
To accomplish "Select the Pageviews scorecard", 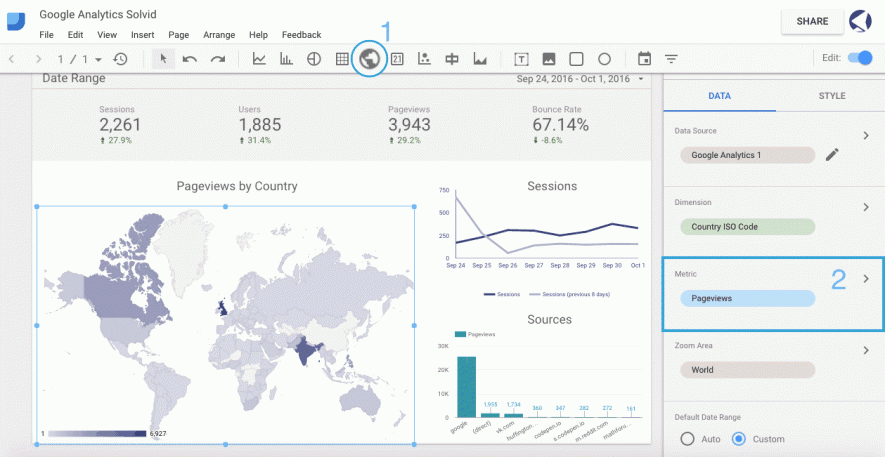I will pos(409,125).
